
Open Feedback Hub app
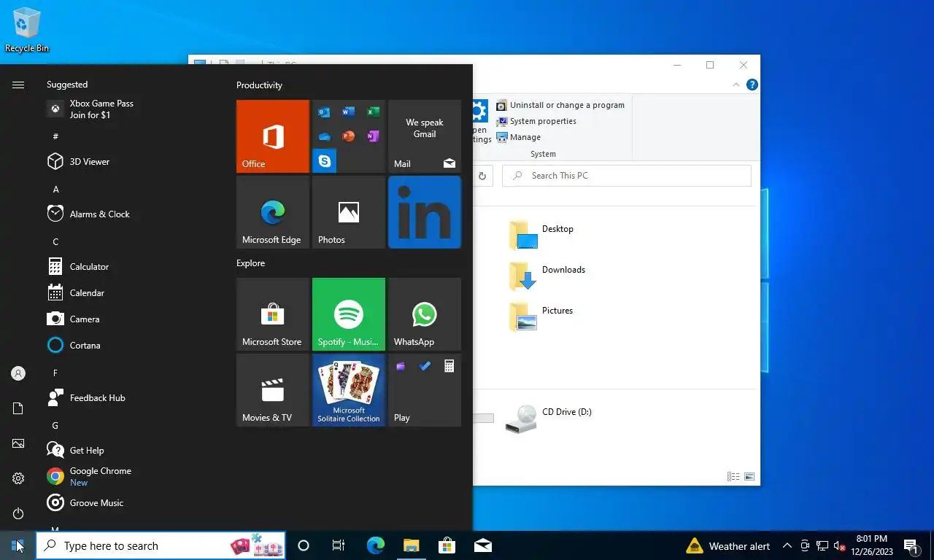click(131, 398)
